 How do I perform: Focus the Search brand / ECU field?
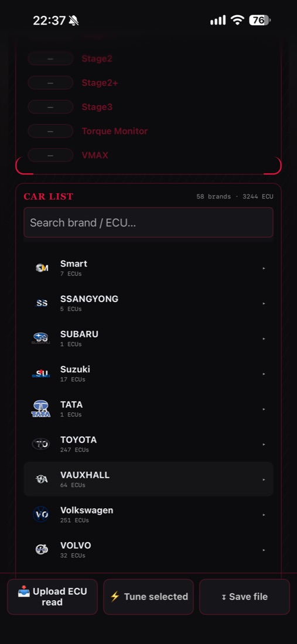point(148,222)
